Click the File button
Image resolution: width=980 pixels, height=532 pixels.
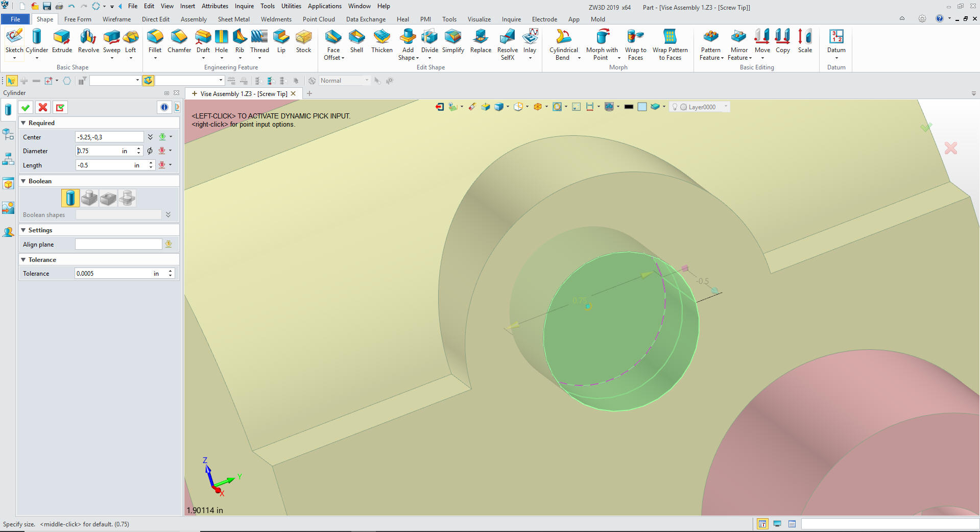[16, 19]
